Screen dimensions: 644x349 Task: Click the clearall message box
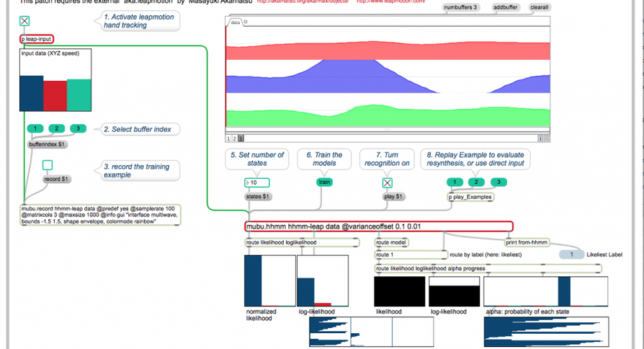(540, 7)
